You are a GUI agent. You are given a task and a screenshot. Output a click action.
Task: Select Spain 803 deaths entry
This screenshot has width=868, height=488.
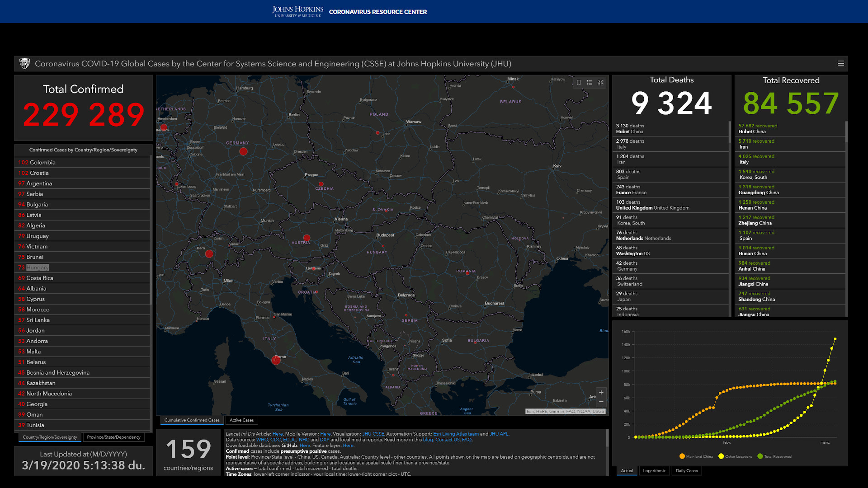click(x=670, y=174)
